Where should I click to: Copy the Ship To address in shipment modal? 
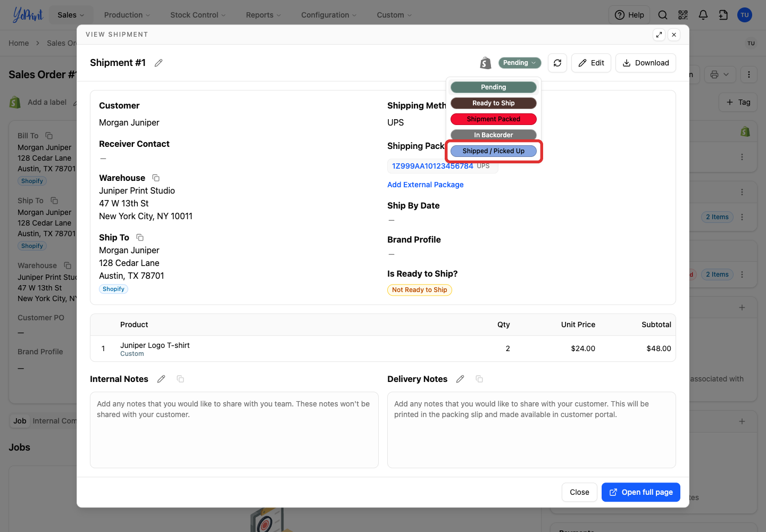(x=140, y=237)
